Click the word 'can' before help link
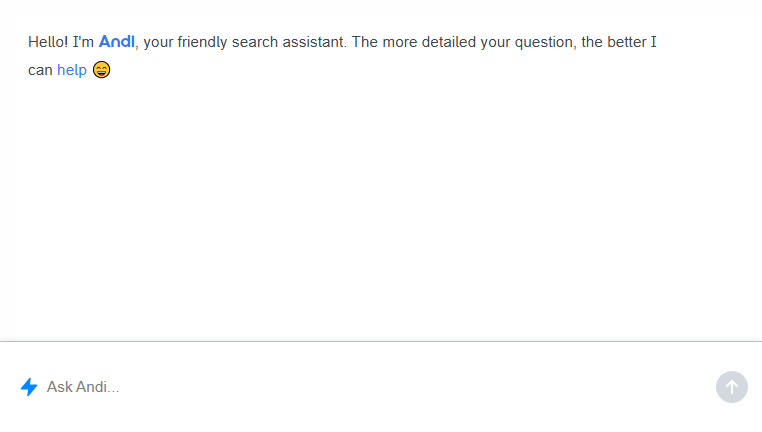762x432 pixels. pyautogui.click(x=40, y=70)
